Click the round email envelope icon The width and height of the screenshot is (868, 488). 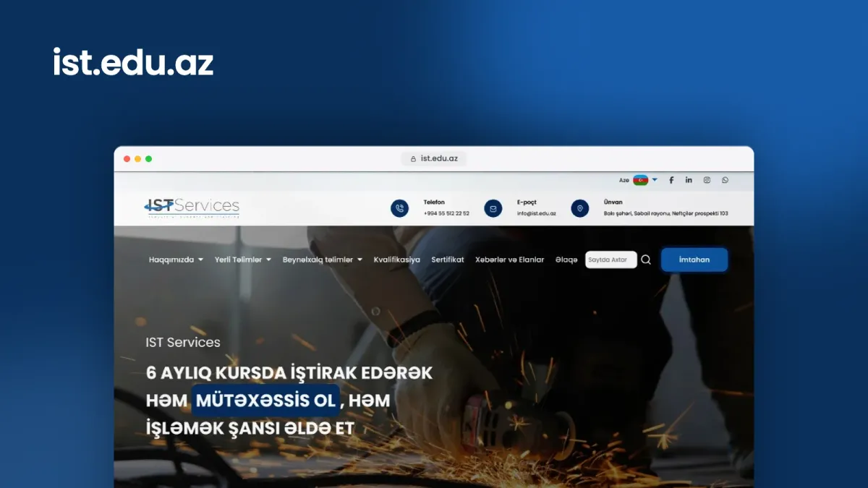(x=493, y=208)
